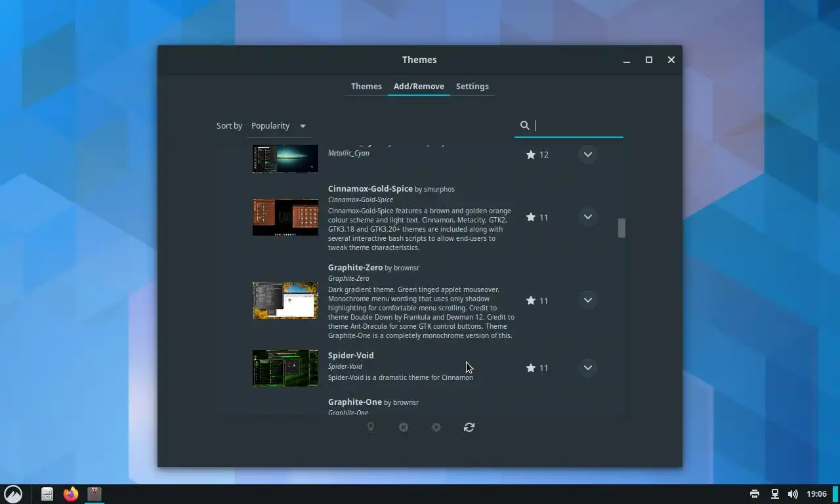Click the star icon for Spider-Void
Screen dimensions: 840x504
click(x=530, y=368)
